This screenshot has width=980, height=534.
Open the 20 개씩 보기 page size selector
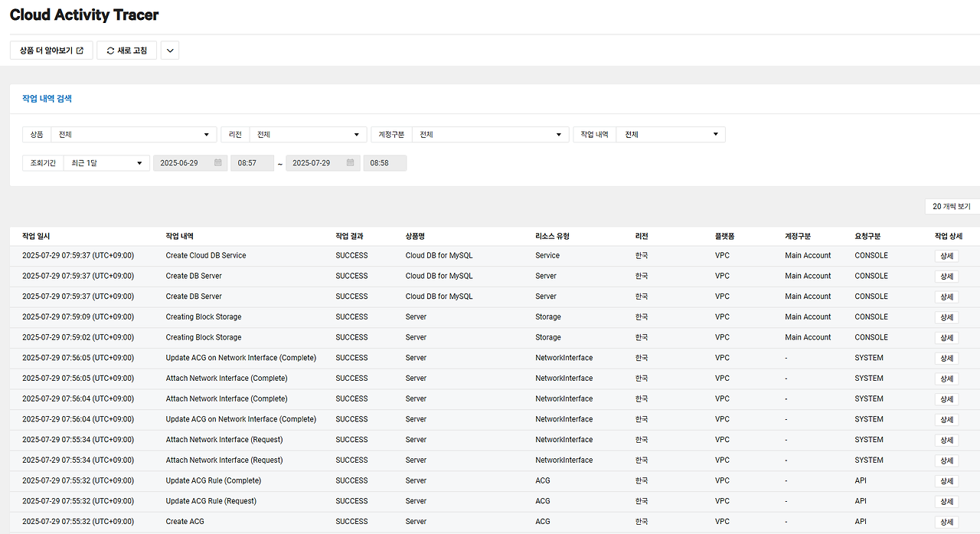[x=952, y=207]
